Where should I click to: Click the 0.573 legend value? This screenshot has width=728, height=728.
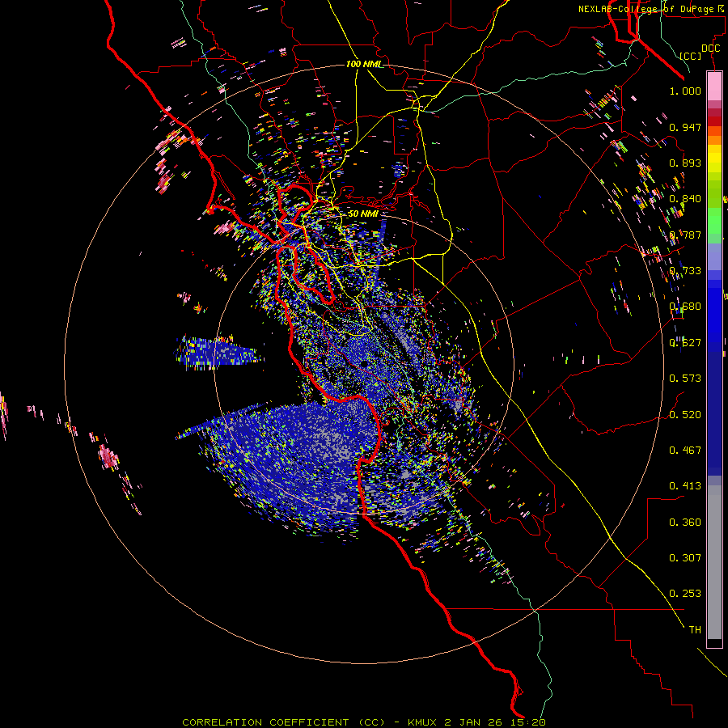pos(685,379)
